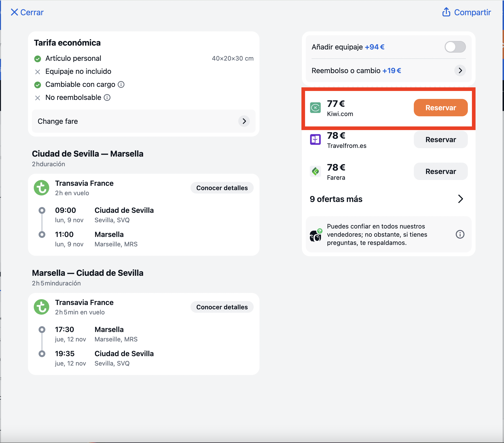Click green check beside Cambiable con cargo

click(37, 85)
